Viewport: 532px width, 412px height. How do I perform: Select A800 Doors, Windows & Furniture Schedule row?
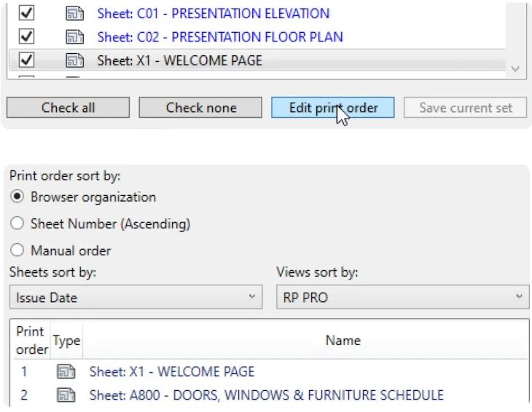pyautogui.click(x=271, y=395)
